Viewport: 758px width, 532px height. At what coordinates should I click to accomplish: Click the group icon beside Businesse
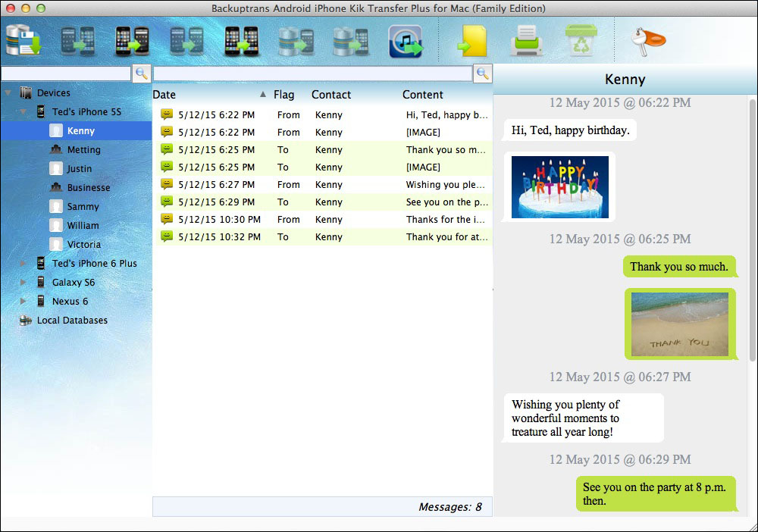pyautogui.click(x=56, y=187)
